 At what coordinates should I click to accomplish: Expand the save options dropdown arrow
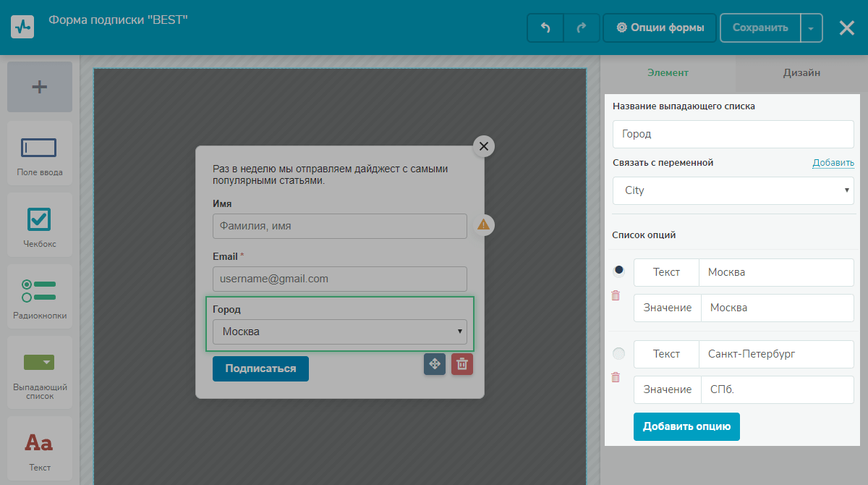tap(811, 28)
